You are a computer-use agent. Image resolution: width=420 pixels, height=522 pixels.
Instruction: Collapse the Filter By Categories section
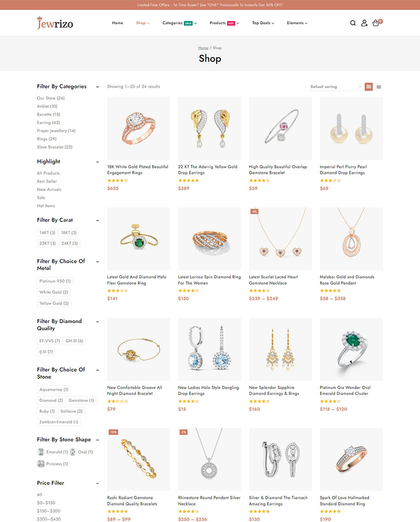click(97, 87)
